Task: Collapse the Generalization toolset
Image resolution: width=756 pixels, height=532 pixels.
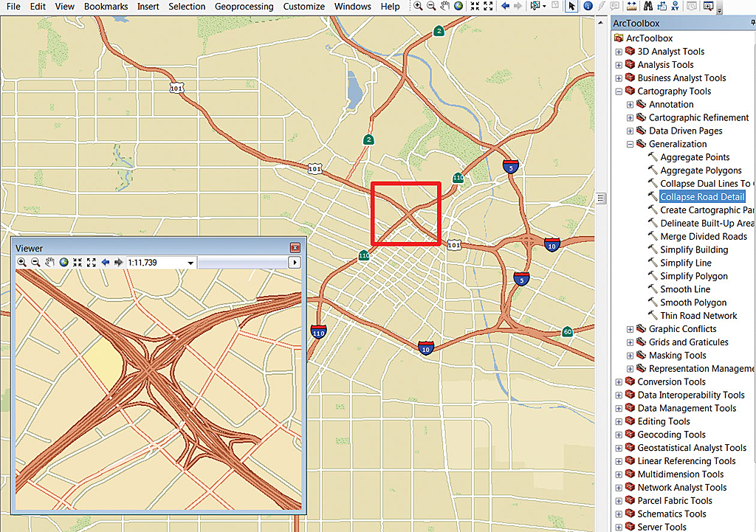Action: 630,144
